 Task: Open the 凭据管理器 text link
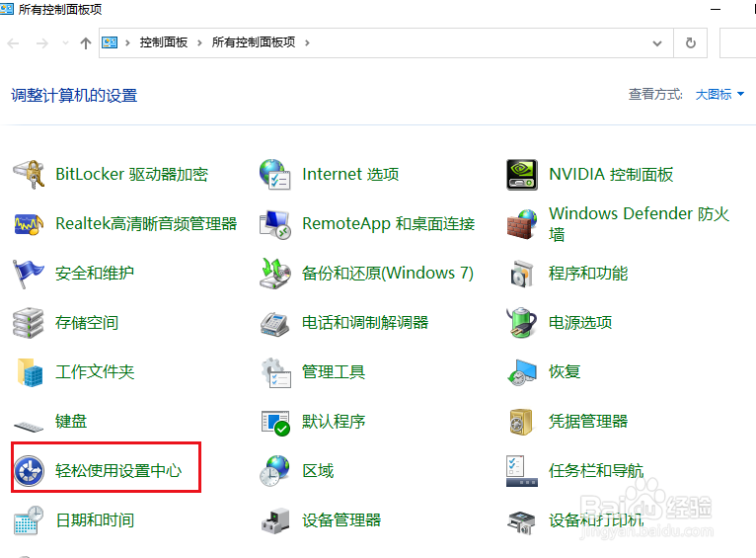click(x=588, y=422)
